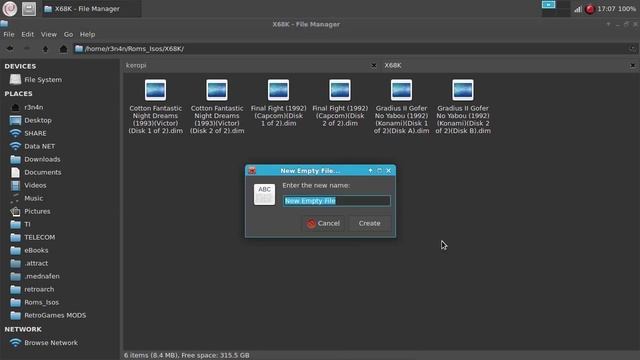640x360 pixels.
Task: Select Final Fight Disk 2 of 2 file
Action: click(x=340, y=103)
